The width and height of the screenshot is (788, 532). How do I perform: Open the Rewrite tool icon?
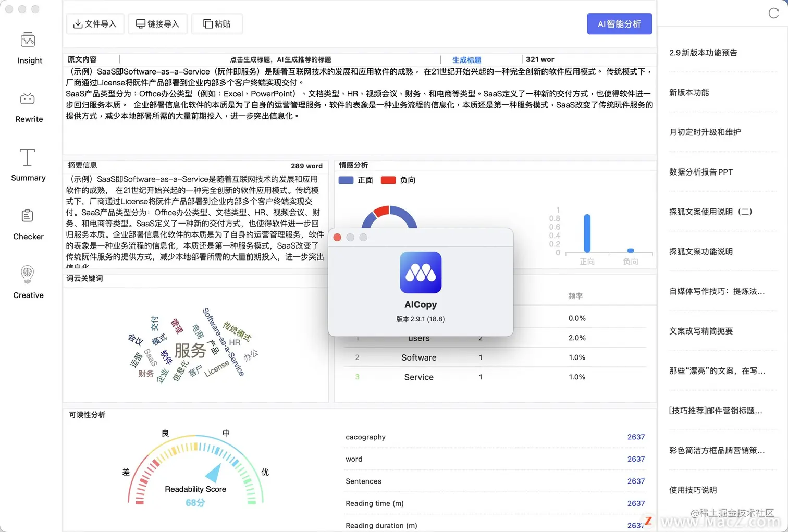click(x=28, y=98)
